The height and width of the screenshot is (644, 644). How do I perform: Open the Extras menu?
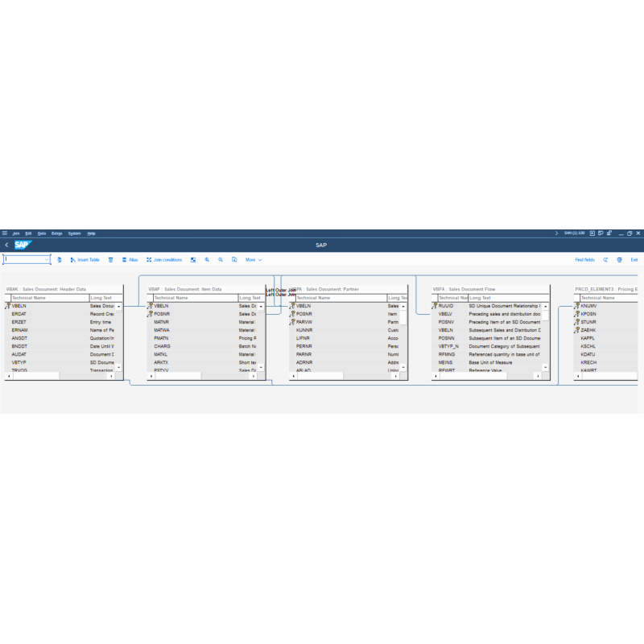tap(56, 233)
